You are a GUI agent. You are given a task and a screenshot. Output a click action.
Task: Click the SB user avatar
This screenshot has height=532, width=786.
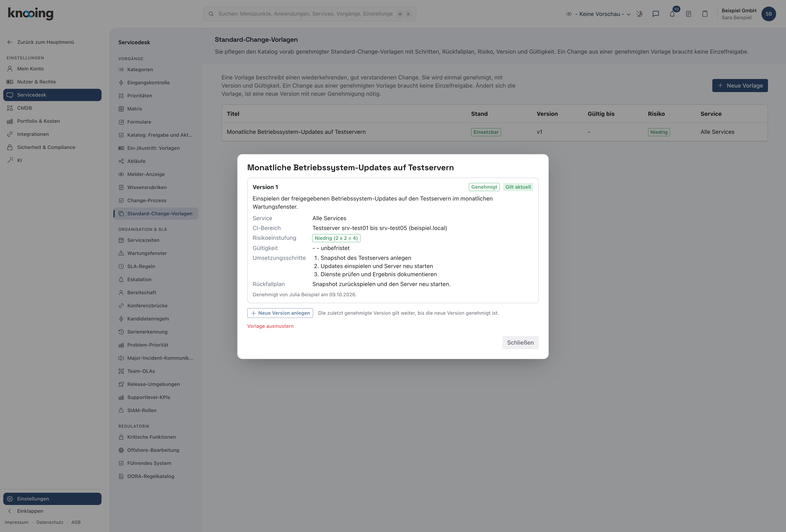pos(768,14)
